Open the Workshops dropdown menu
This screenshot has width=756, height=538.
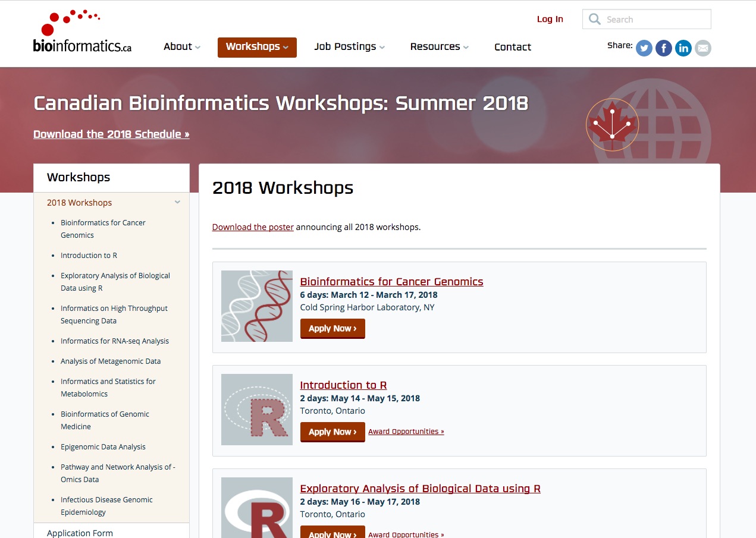[257, 47]
